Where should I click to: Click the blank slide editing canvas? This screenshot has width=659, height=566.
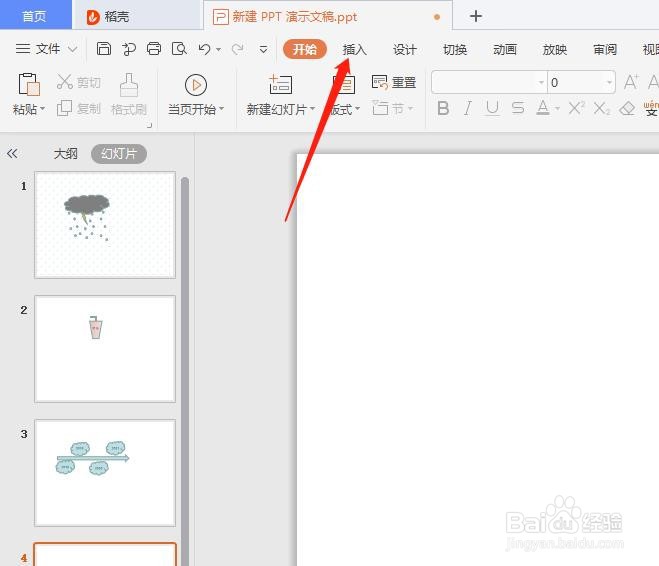pos(478,360)
